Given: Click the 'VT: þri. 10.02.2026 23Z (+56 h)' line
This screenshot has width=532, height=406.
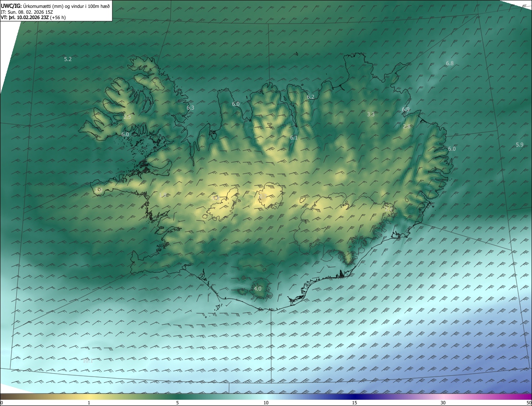Looking at the screenshot, I should tap(33, 17).
